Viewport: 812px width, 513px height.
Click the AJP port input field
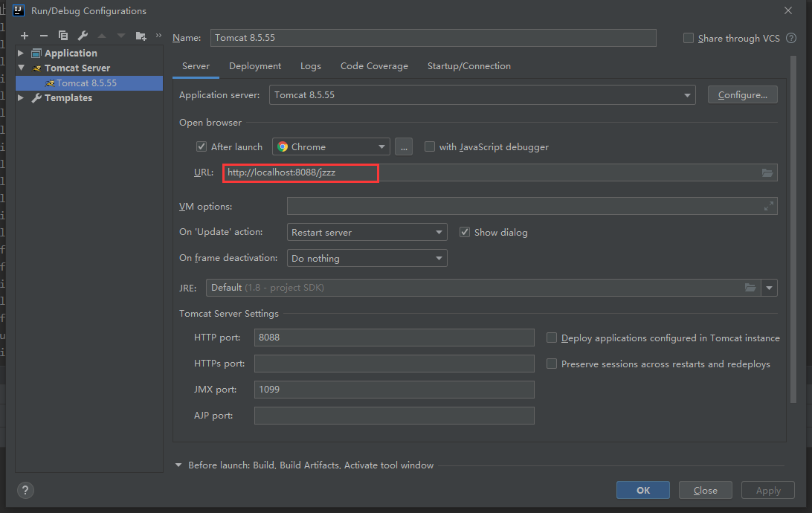tap(394, 415)
